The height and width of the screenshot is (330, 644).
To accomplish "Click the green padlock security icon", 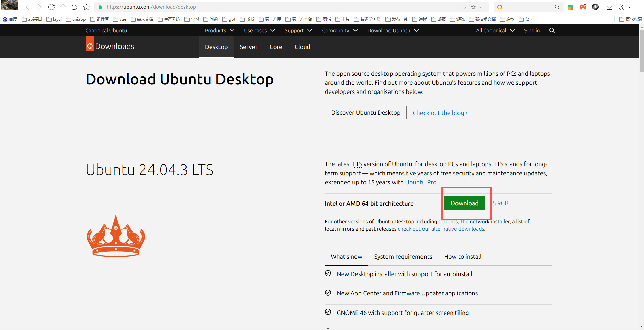I will tap(100, 7).
